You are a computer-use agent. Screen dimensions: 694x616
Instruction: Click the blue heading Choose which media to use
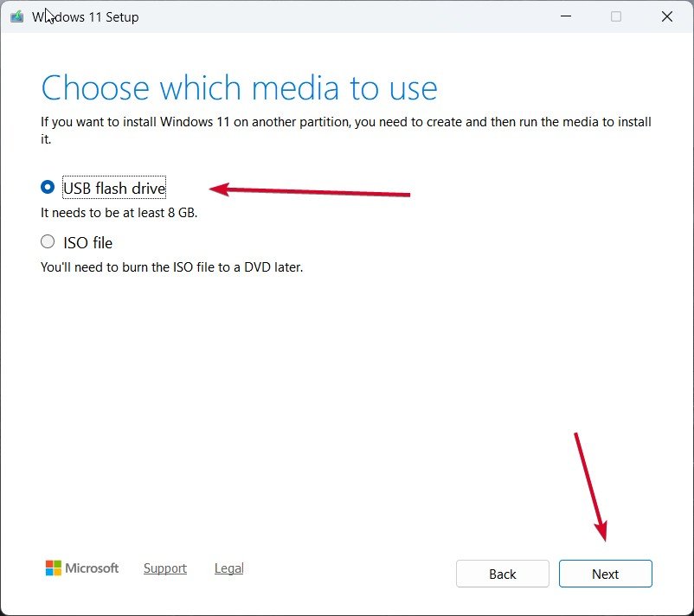238,87
